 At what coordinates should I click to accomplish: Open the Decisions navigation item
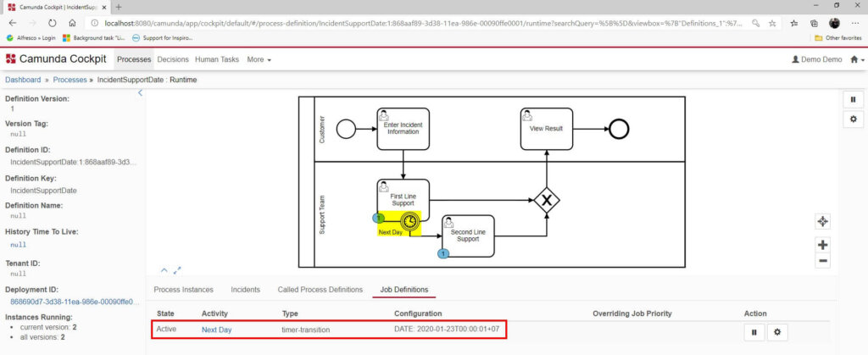pos(173,59)
